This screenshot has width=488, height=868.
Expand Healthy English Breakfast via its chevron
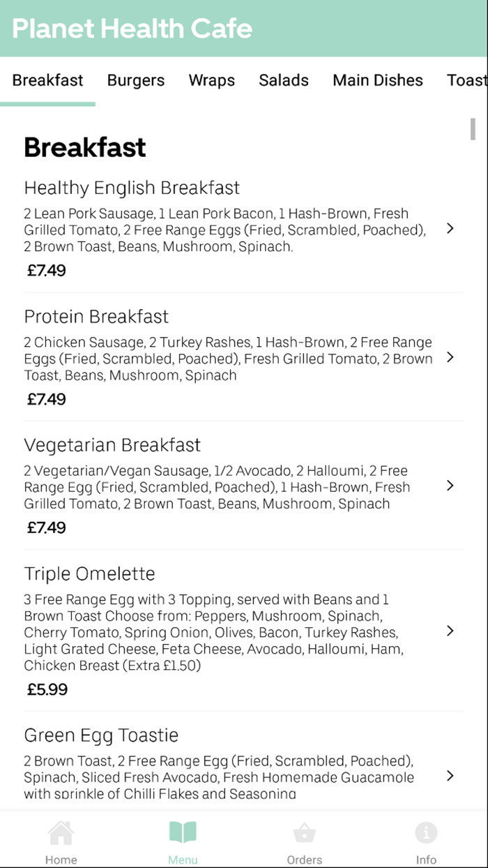(450, 228)
